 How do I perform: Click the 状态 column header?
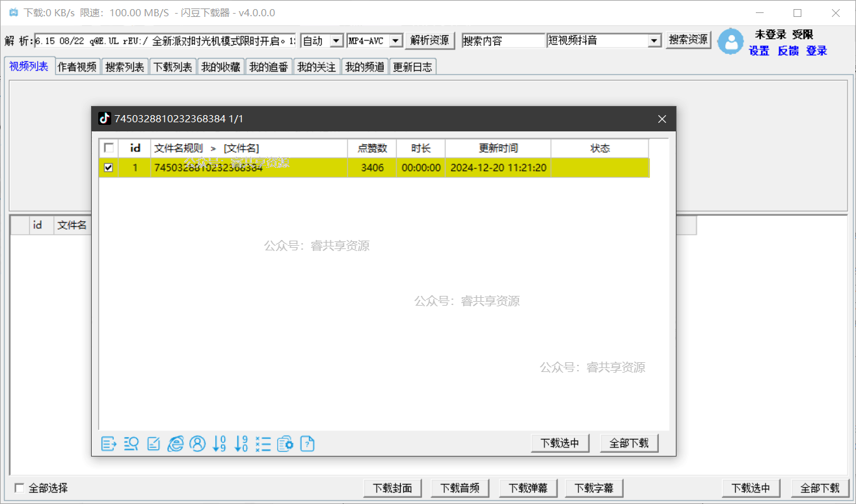coord(600,148)
